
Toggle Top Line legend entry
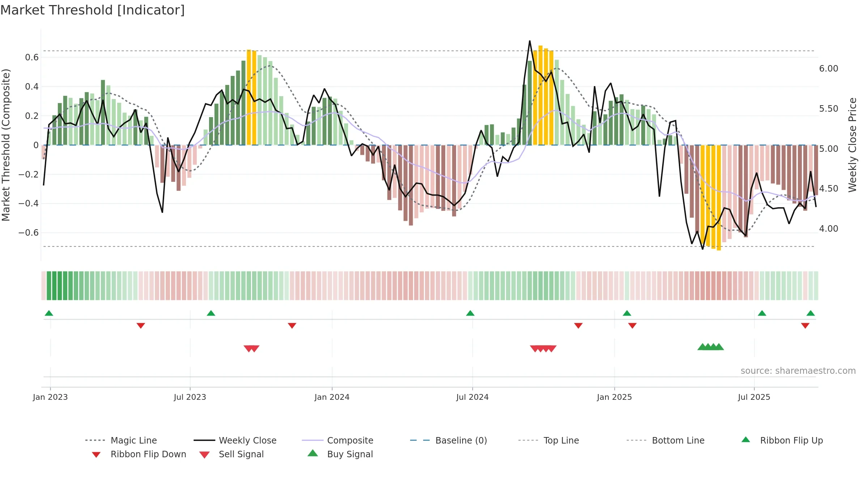coord(549,440)
